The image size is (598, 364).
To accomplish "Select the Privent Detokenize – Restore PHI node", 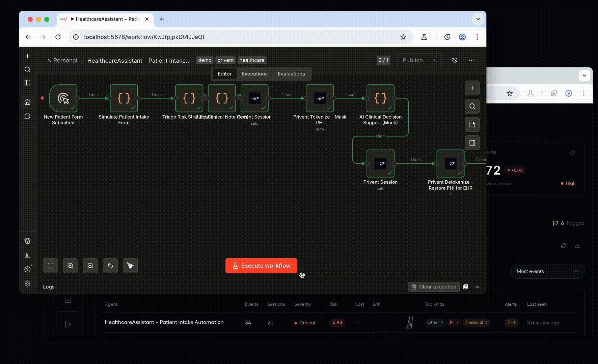I will [451, 163].
